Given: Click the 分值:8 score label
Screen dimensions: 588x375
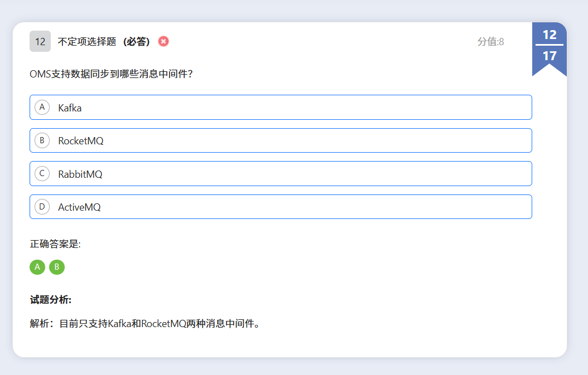Looking at the screenshot, I should 490,42.
